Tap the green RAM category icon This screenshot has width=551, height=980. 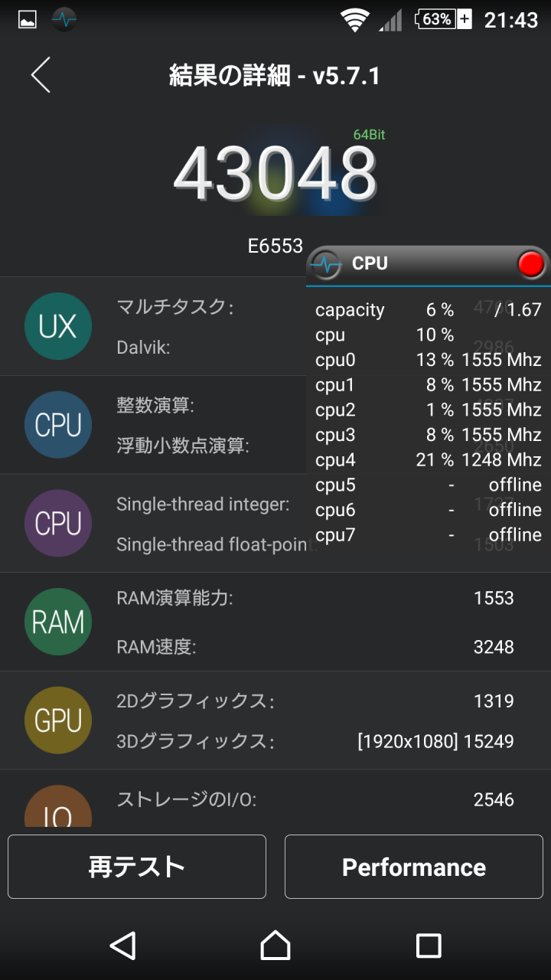click(58, 622)
